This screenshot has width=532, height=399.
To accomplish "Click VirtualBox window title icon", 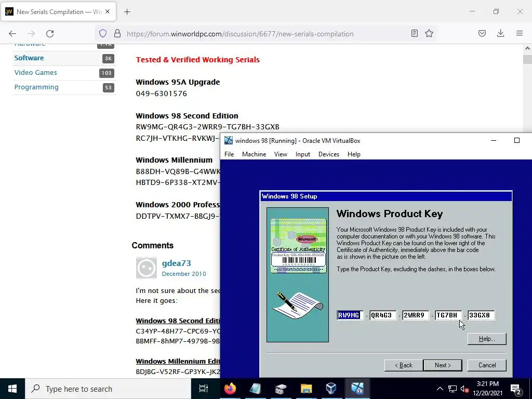I will 229,140.
